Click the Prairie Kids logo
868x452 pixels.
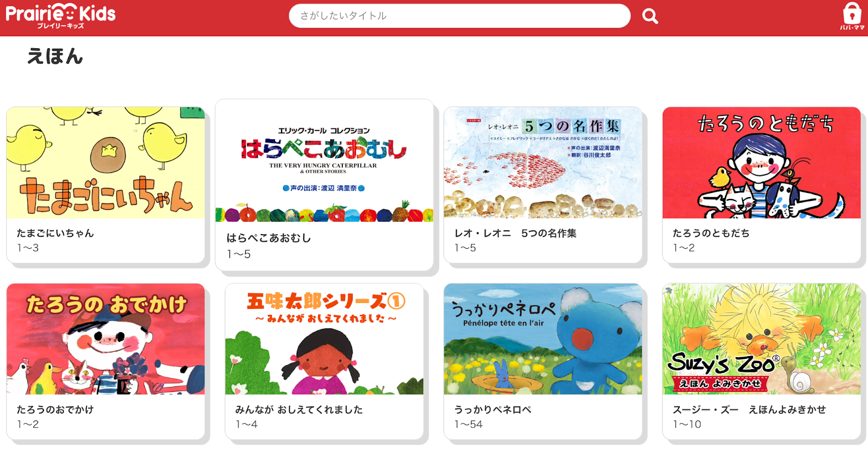click(x=61, y=16)
